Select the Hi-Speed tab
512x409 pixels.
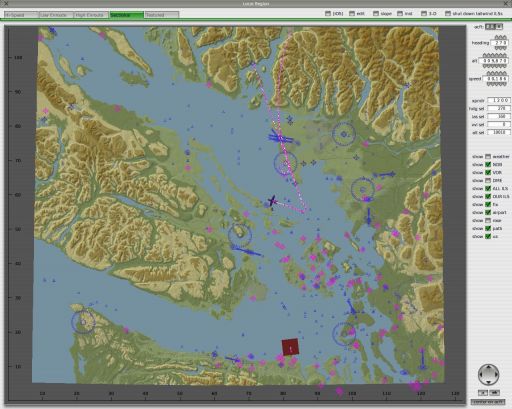click(21, 15)
